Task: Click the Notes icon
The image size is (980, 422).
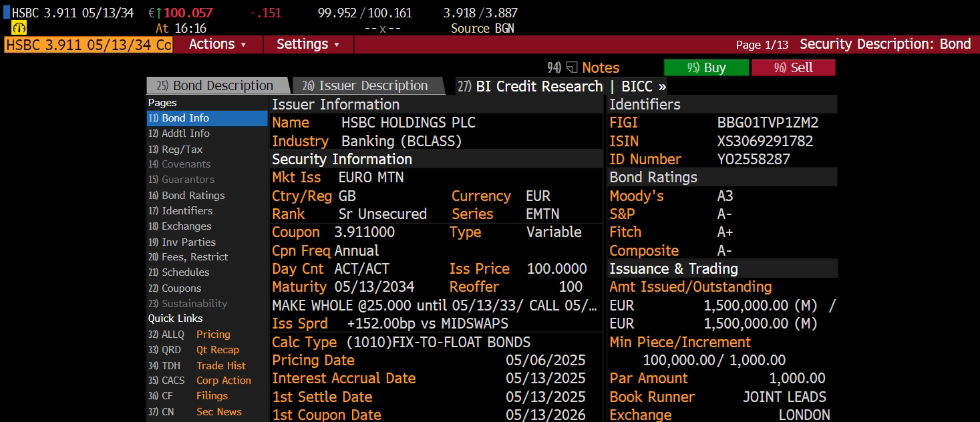Action: (x=571, y=67)
